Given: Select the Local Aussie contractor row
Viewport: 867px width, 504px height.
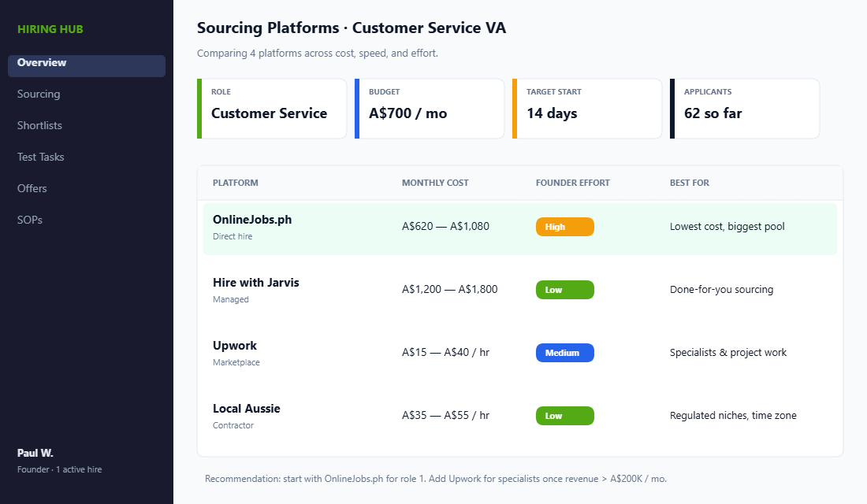Looking at the screenshot, I should click(x=246, y=408).
